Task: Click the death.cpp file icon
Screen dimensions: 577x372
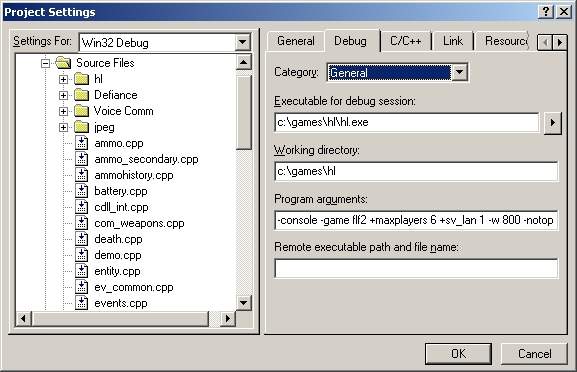Action: click(x=81, y=239)
